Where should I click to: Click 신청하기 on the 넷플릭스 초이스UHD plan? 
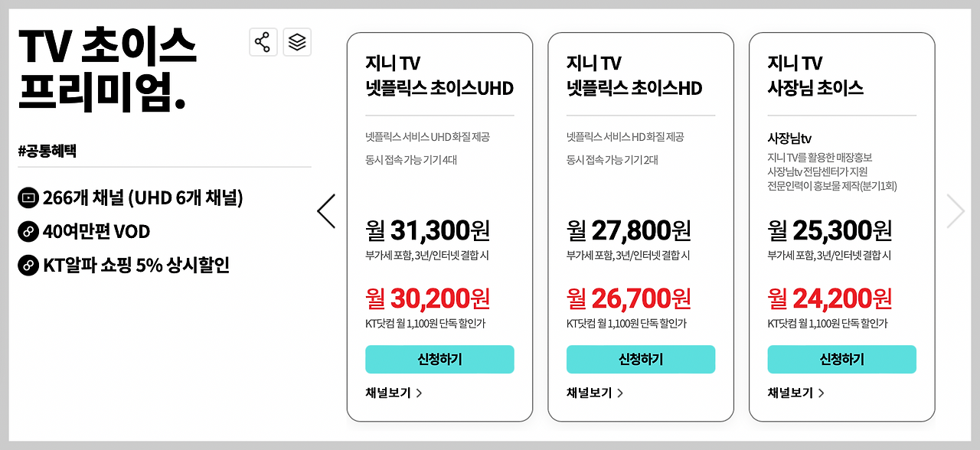439,359
